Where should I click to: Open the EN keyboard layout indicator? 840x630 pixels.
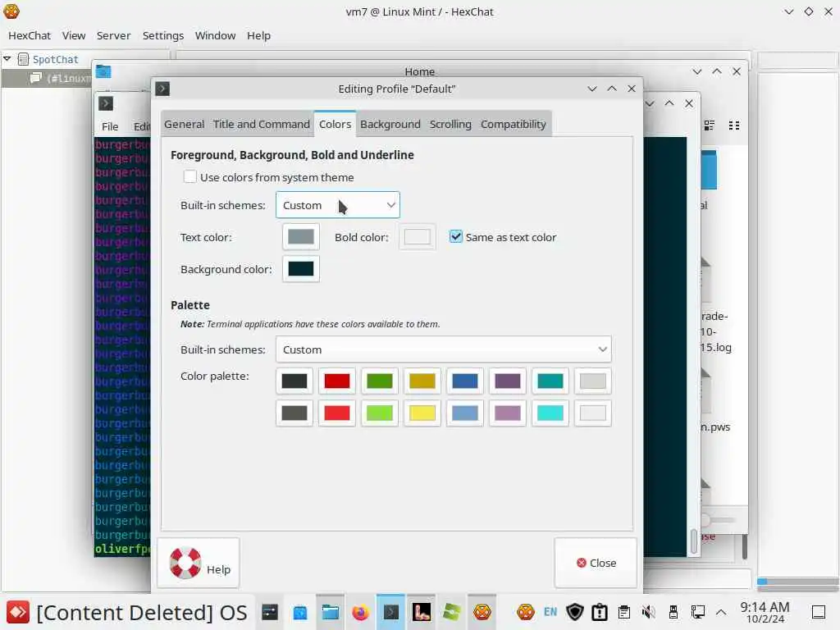(x=550, y=612)
